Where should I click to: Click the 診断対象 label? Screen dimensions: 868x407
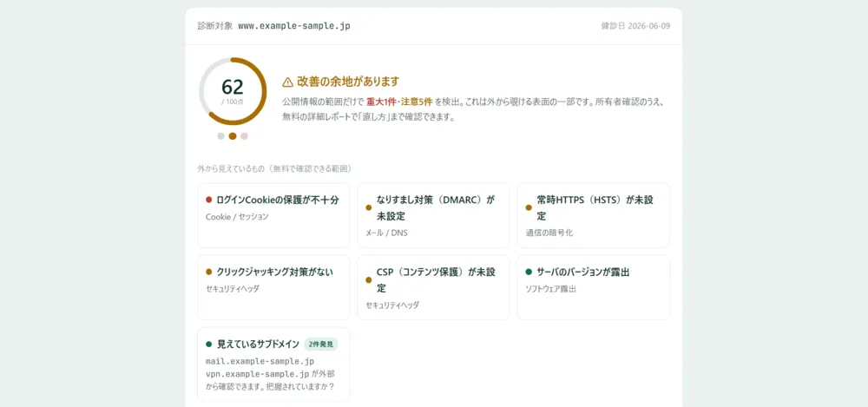tap(214, 26)
